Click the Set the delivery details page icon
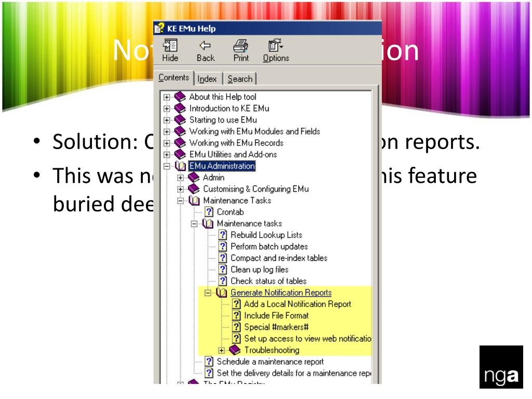532x399 pixels. pos(209,373)
